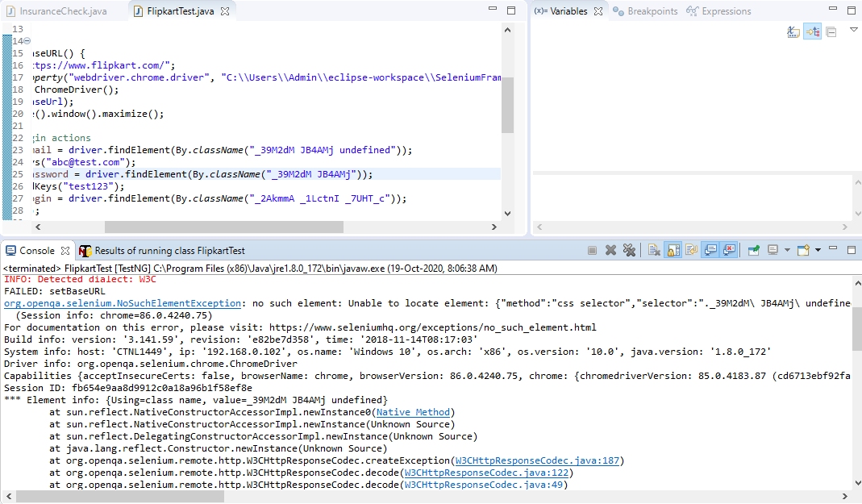
Task: Click Show Type Names icon in Variables
Action: point(793,31)
